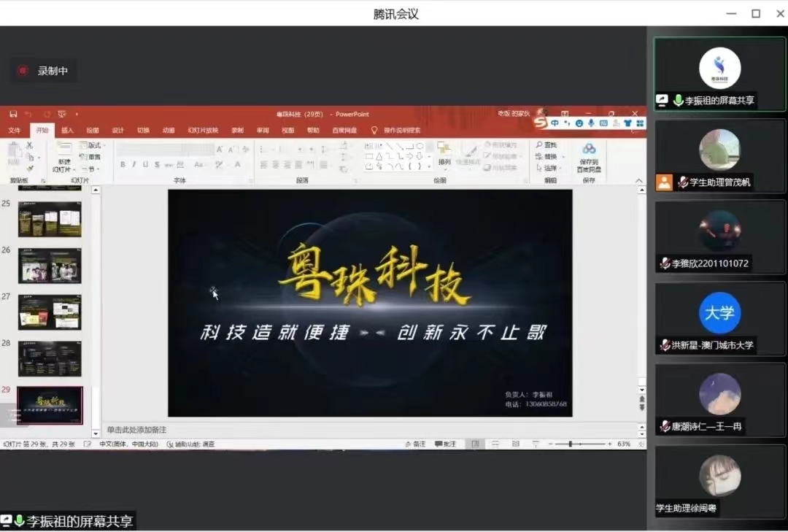Click 保存到百度网盘 save to Baidu Netdisk
This screenshot has width=788, height=532.
click(589, 158)
